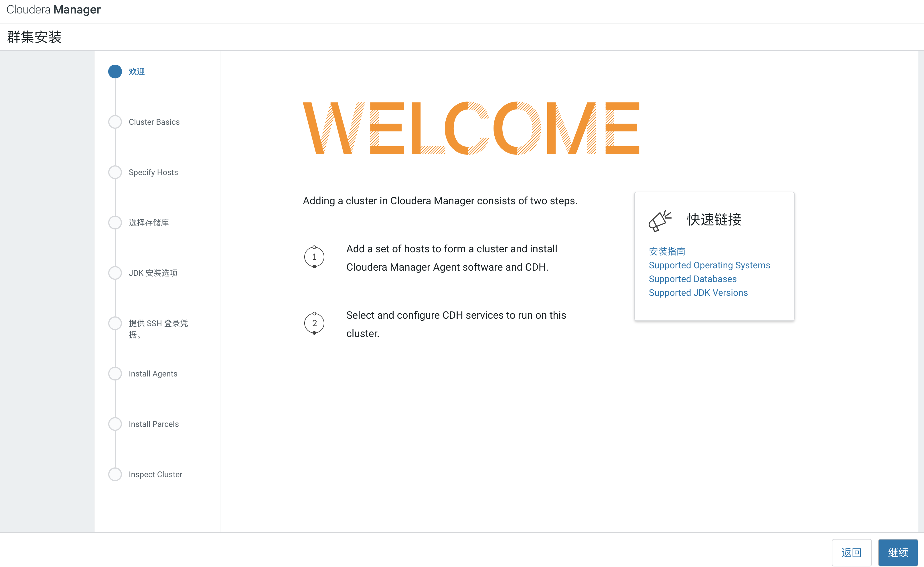Click the Cluster Basics step circle
This screenshot has width=924, height=567.
tap(115, 122)
